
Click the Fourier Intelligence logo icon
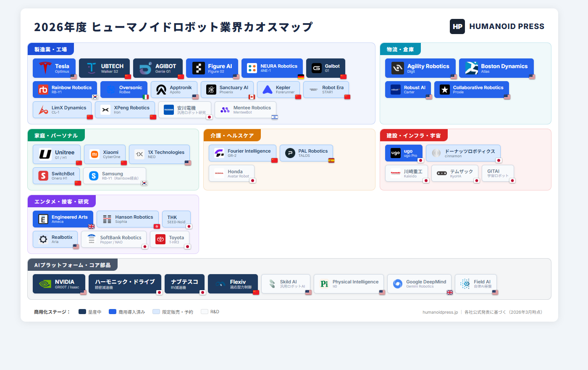point(219,153)
